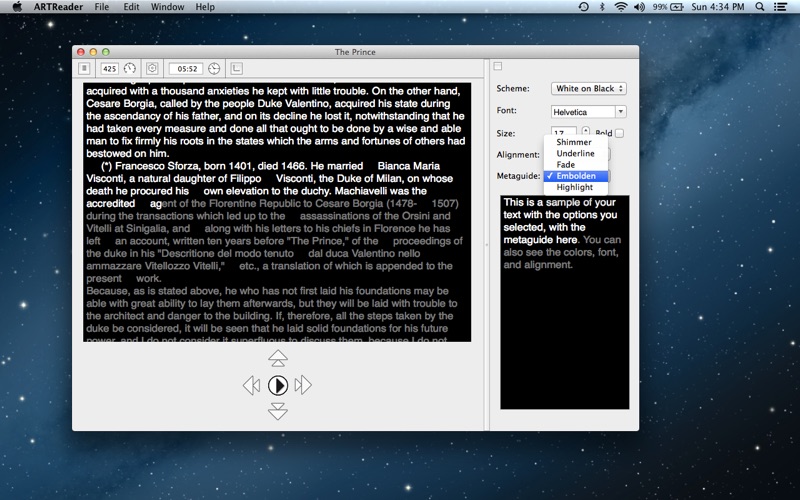Image resolution: width=800 pixels, height=500 pixels.
Task: Choose Highlight from Metaguide menu
Action: click(x=576, y=187)
